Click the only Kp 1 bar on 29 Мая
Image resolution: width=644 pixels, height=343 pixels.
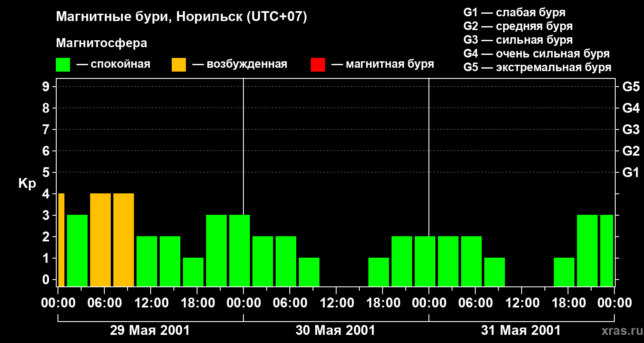coord(193,272)
